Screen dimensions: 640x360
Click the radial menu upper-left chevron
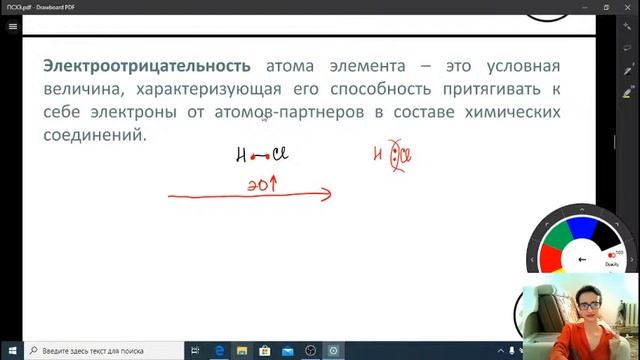547,224
